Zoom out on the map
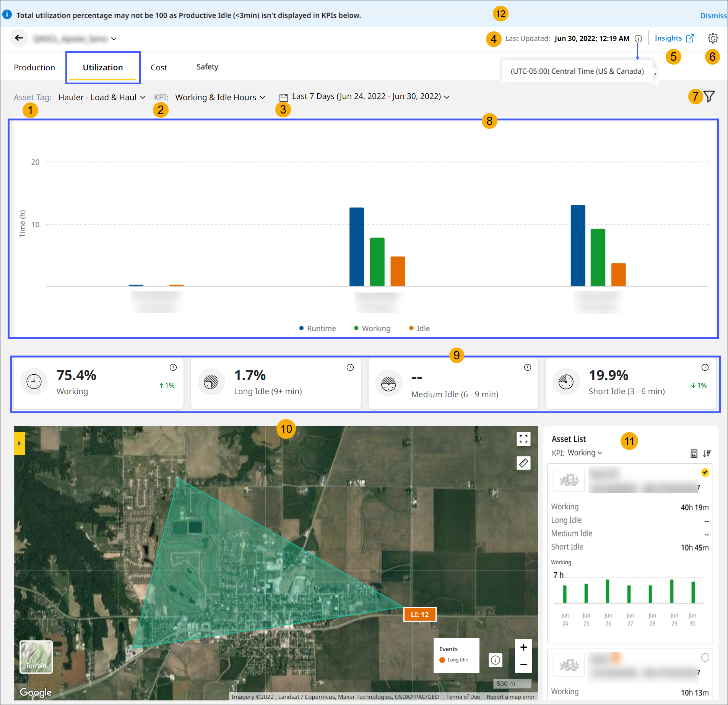Viewport: 728px width, 705px height. [523, 665]
